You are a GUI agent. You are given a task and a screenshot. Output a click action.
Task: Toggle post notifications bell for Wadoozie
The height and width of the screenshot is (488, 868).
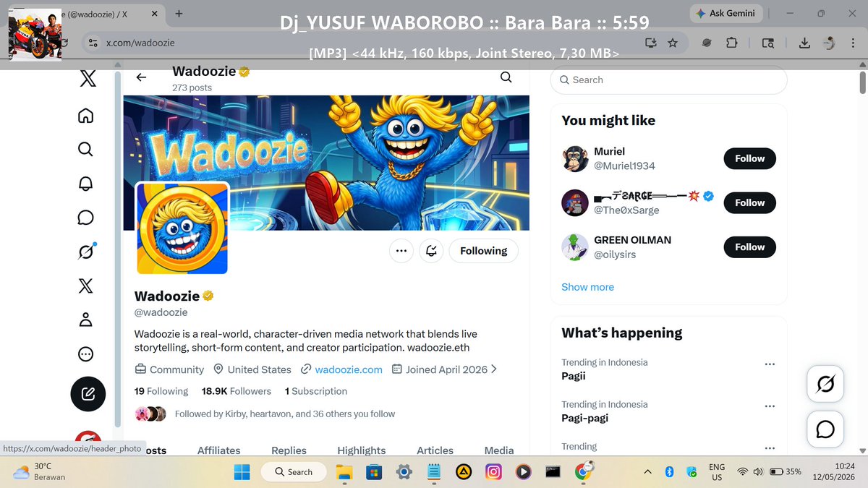pos(431,251)
